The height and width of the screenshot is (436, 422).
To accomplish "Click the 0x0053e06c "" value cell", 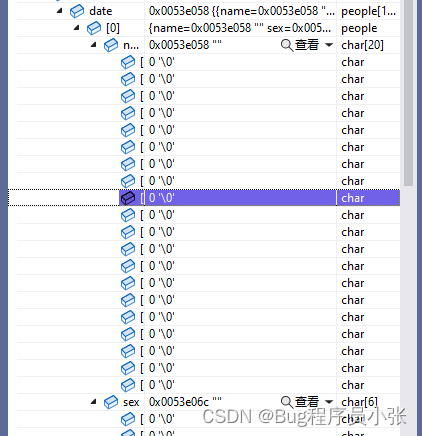I will [x=185, y=402].
